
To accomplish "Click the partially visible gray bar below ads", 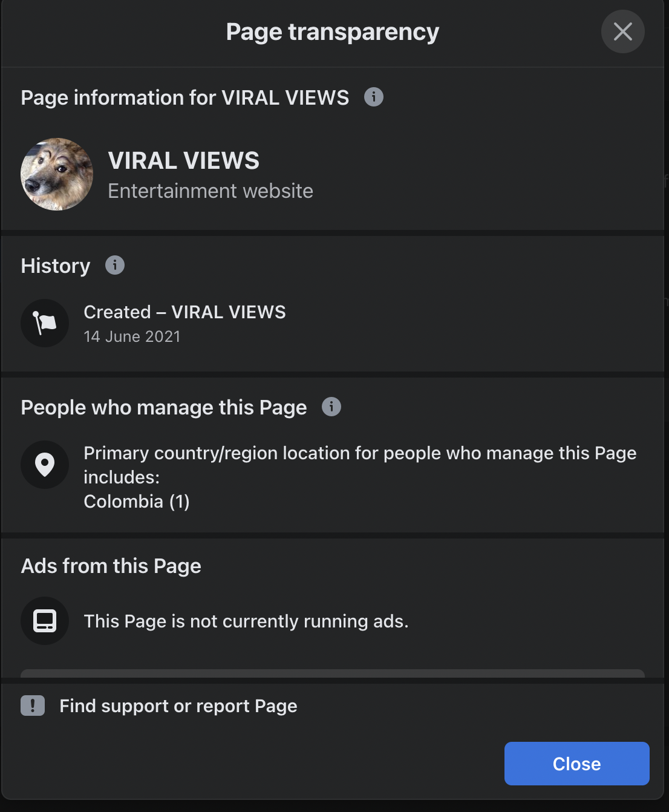I will click(x=332, y=673).
